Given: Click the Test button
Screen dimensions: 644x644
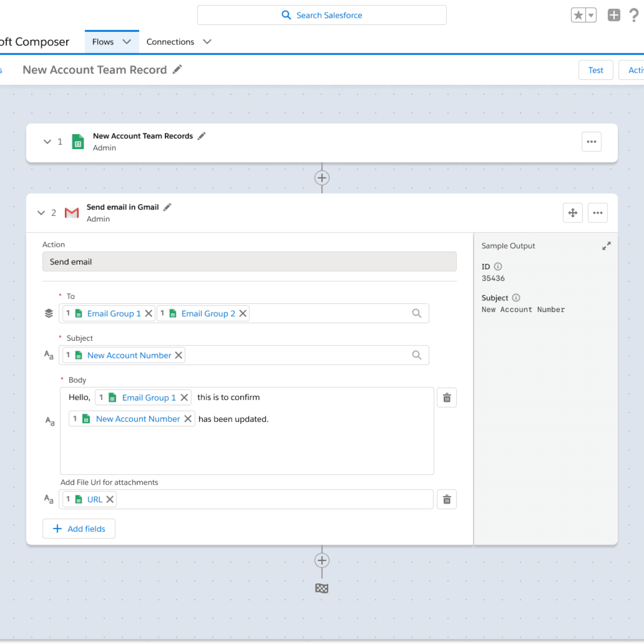Looking at the screenshot, I should pyautogui.click(x=595, y=70).
